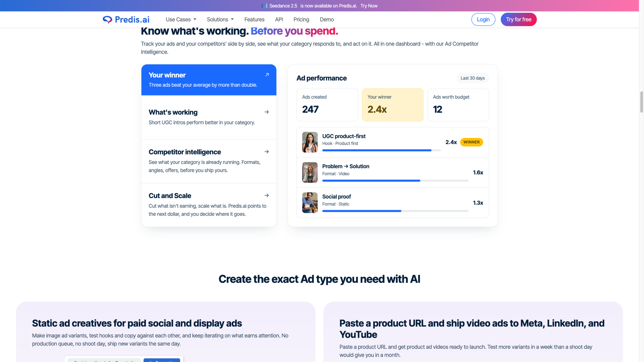Click the Social proof progress bar

point(395,211)
